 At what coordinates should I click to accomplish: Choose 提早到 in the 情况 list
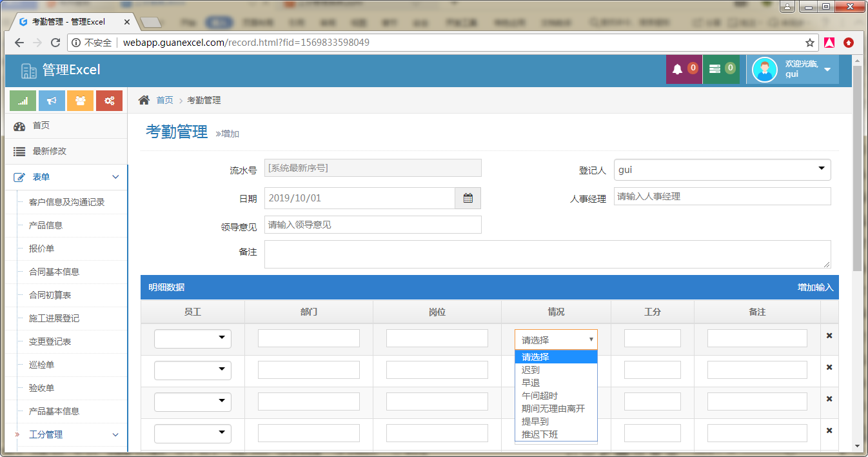pyautogui.click(x=557, y=421)
